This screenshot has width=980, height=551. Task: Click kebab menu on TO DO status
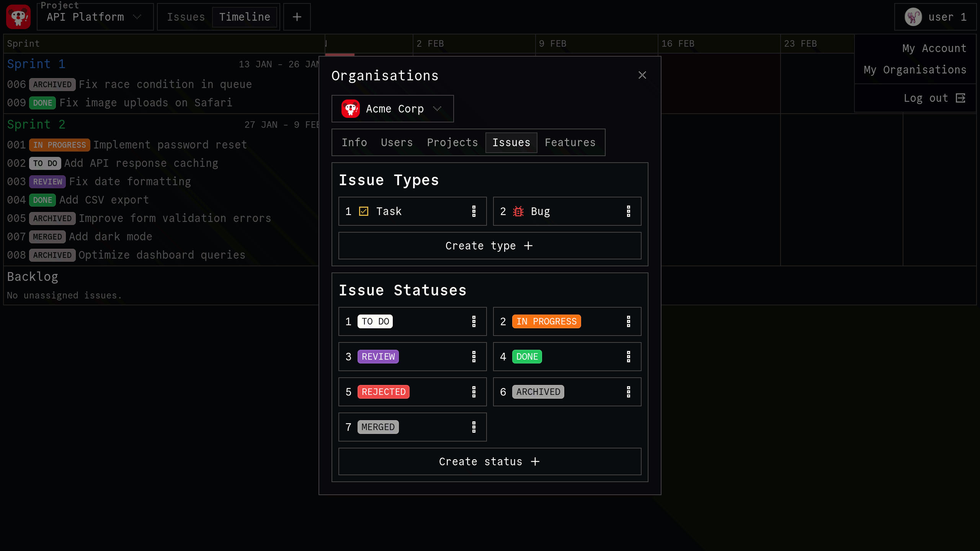pos(474,321)
